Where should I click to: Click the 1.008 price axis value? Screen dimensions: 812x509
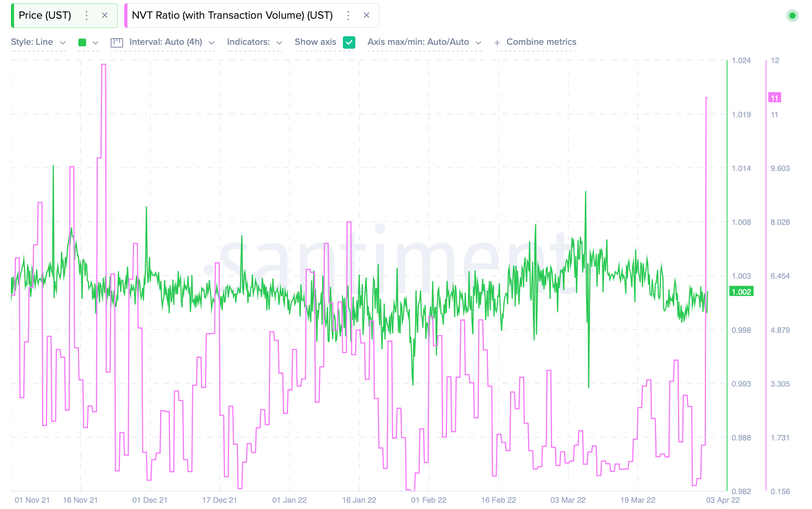(741, 222)
